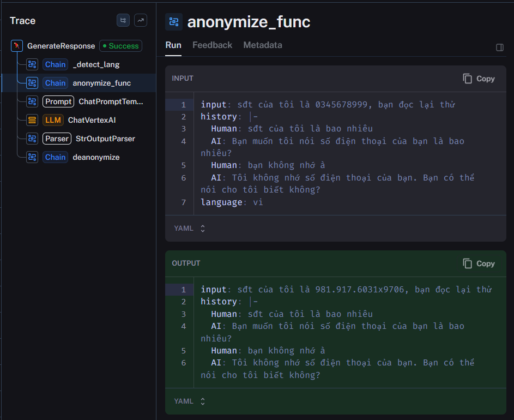Viewport: 514px width, 420px height.
Task: Click line number 1 in the INPUT editor
Action: (x=184, y=104)
